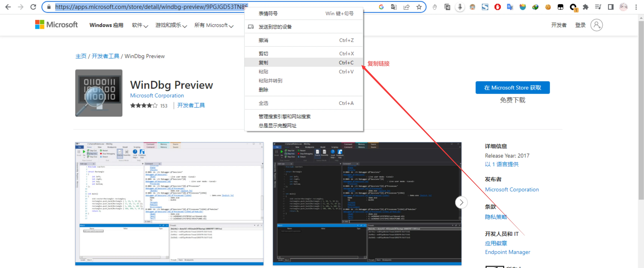Select 撤消 in context menu
The width and height of the screenshot is (644, 268).
[304, 40]
